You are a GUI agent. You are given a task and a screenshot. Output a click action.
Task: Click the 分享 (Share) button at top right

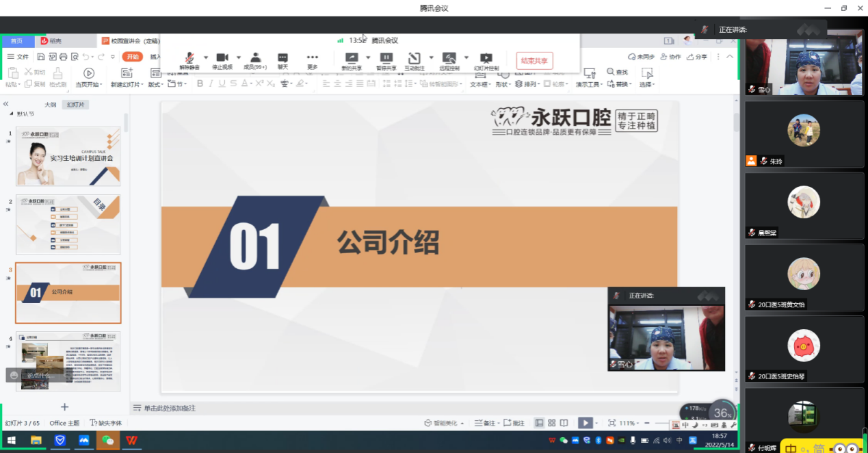click(697, 57)
